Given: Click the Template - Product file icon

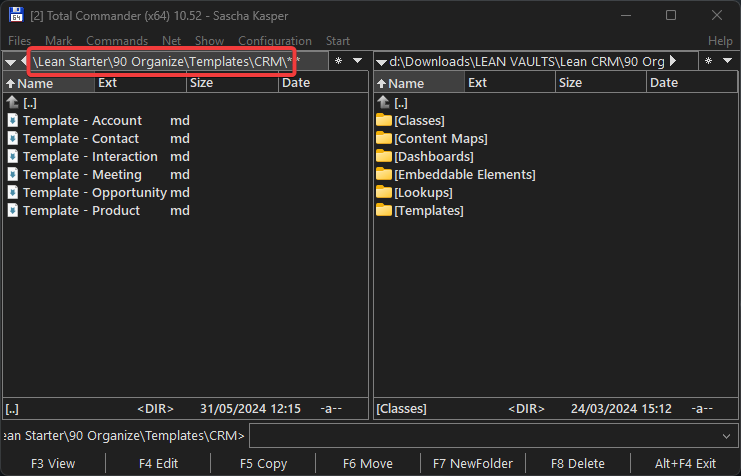Looking at the screenshot, I should (x=13, y=210).
